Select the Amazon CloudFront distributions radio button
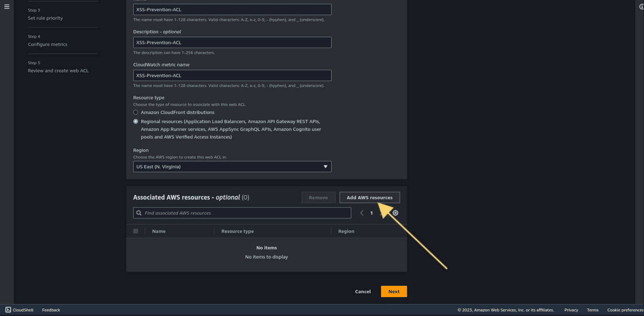Screen dimensions: 644x316 coord(135,112)
